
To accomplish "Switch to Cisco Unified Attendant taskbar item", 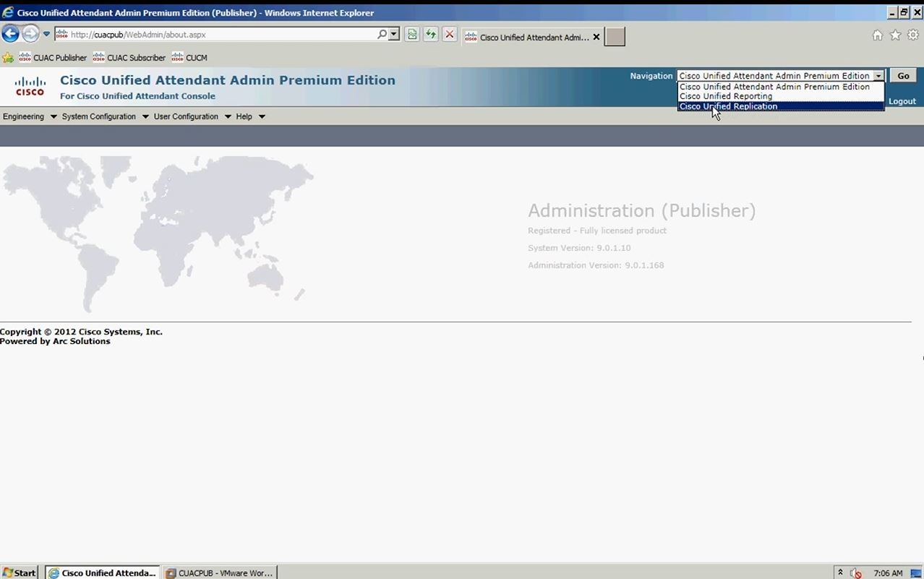I will (102, 572).
